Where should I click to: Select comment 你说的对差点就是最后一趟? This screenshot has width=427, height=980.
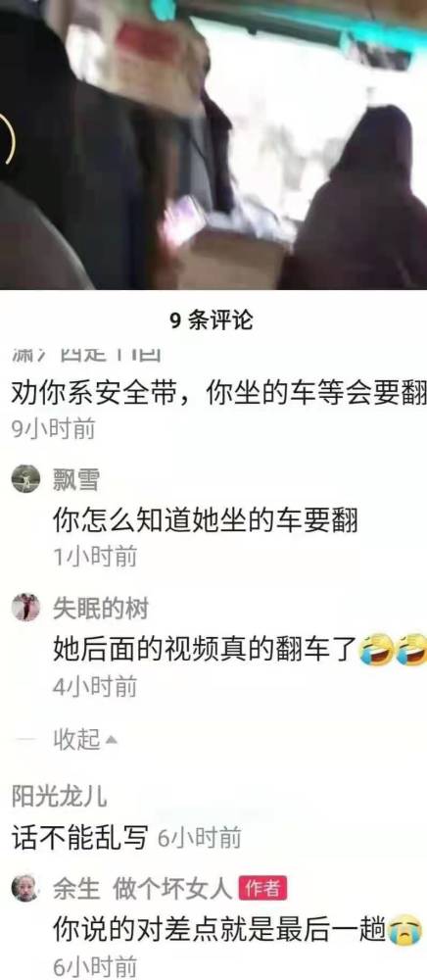click(x=218, y=929)
